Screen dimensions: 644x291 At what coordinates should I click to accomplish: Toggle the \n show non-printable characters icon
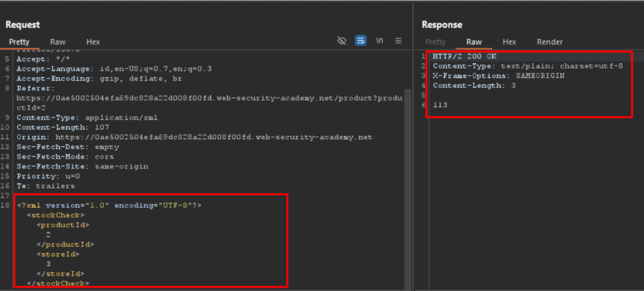tap(380, 41)
